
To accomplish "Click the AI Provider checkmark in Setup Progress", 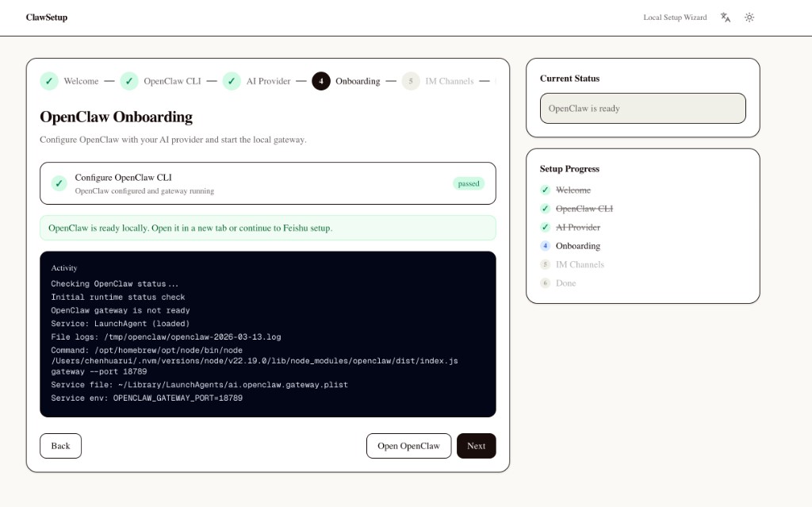I will (545, 227).
